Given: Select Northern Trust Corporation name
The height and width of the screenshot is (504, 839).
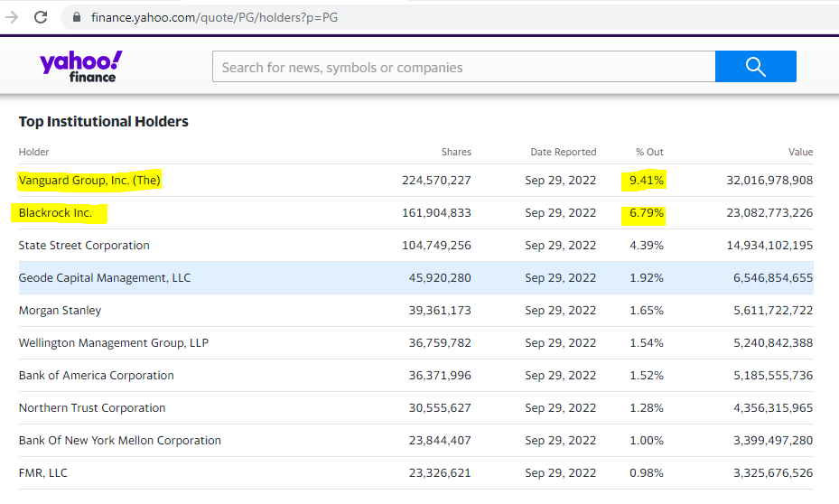Looking at the screenshot, I should (92, 407).
